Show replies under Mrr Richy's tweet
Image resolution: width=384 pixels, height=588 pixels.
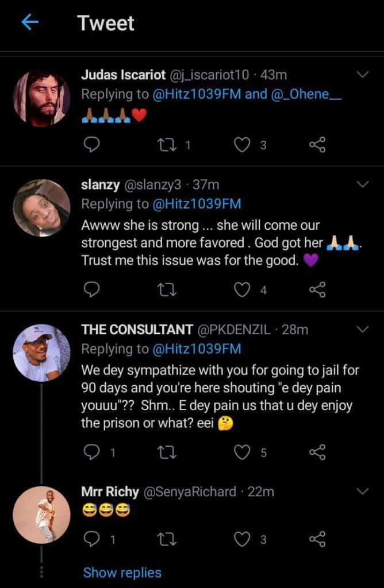(x=122, y=572)
